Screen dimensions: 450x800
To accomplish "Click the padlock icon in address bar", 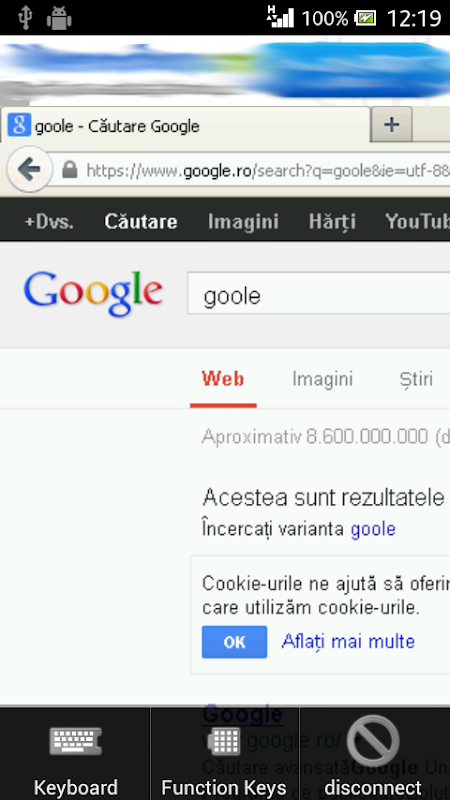I will (x=70, y=169).
